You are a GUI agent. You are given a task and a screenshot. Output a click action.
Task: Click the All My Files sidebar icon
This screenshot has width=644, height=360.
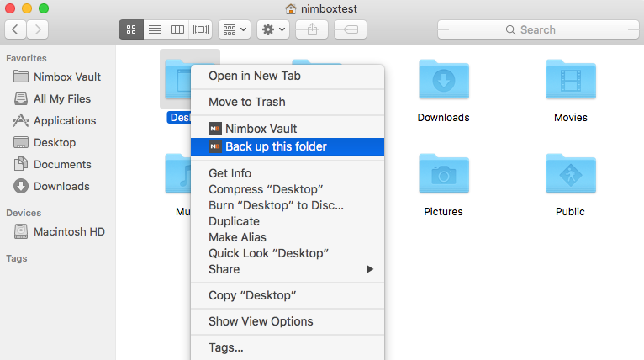pyautogui.click(x=21, y=98)
